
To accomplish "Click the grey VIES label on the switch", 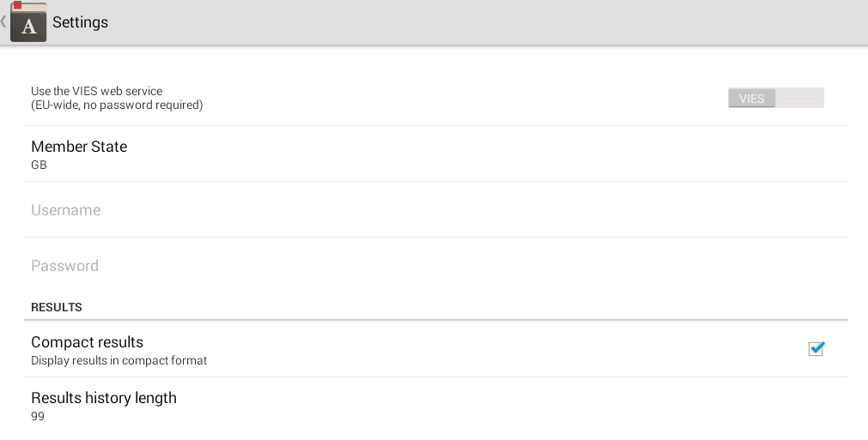I will [752, 99].
